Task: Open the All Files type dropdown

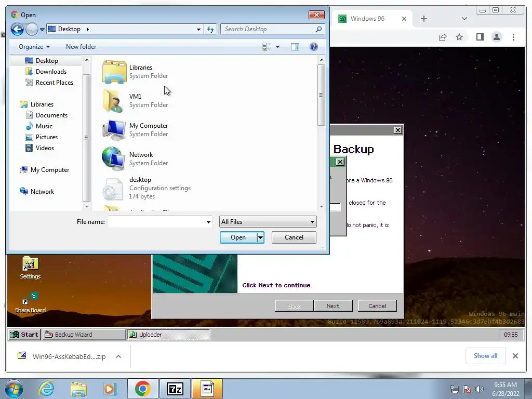Action: [x=268, y=222]
